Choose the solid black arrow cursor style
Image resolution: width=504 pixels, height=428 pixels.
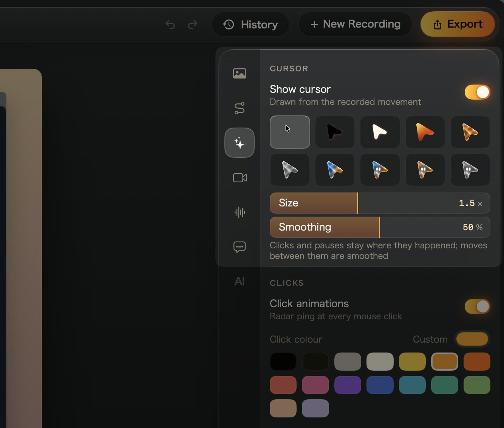pos(335,132)
